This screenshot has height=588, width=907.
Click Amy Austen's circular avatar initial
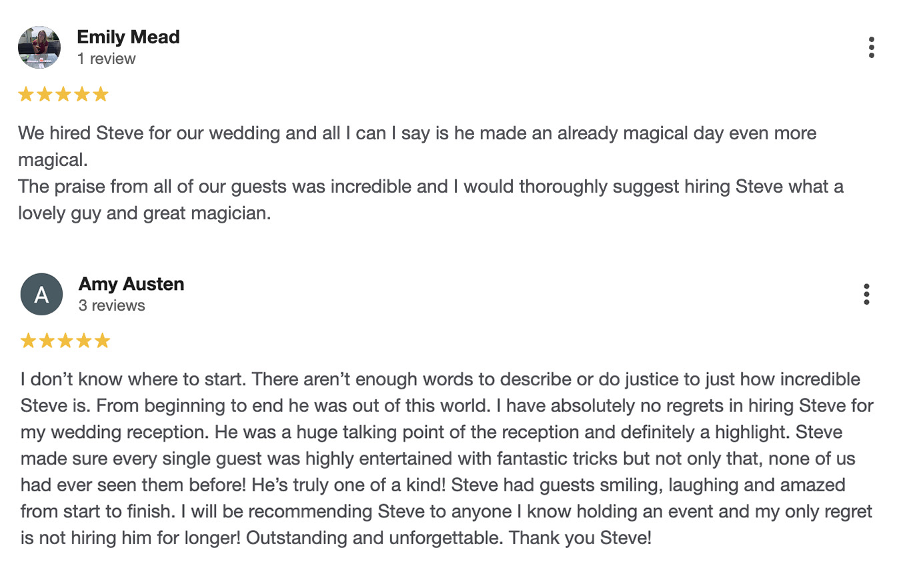pyautogui.click(x=41, y=293)
